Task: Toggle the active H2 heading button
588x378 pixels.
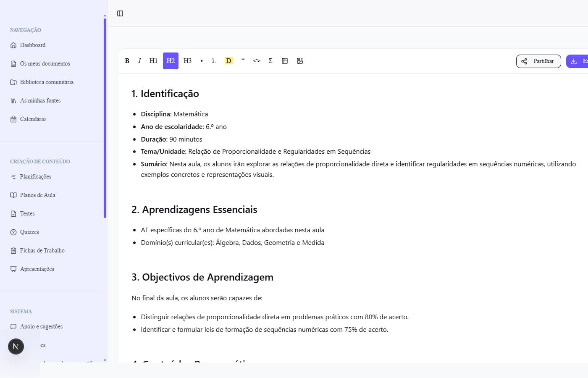Action: [171, 61]
